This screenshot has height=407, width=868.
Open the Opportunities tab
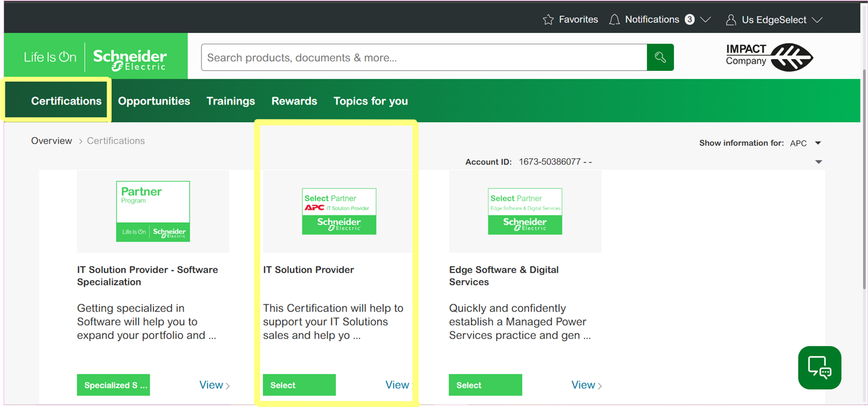pyautogui.click(x=154, y=101)
